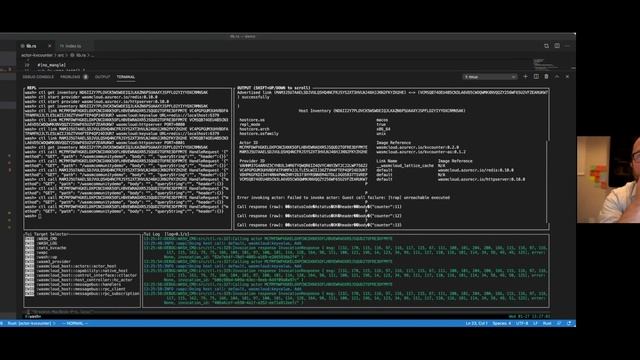This screenshot has height=360, width=640.
Task: Click the UTF-8 encoding status
Action: (522, 324)
